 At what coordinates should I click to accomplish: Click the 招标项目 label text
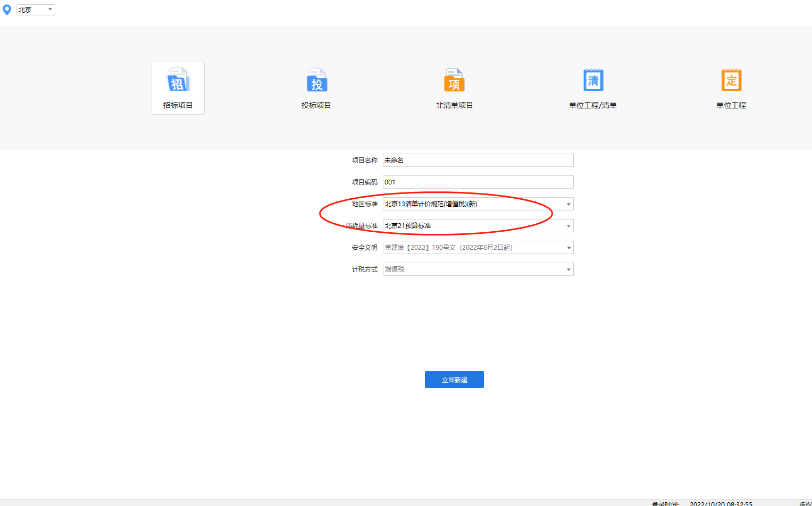[178, 105]
